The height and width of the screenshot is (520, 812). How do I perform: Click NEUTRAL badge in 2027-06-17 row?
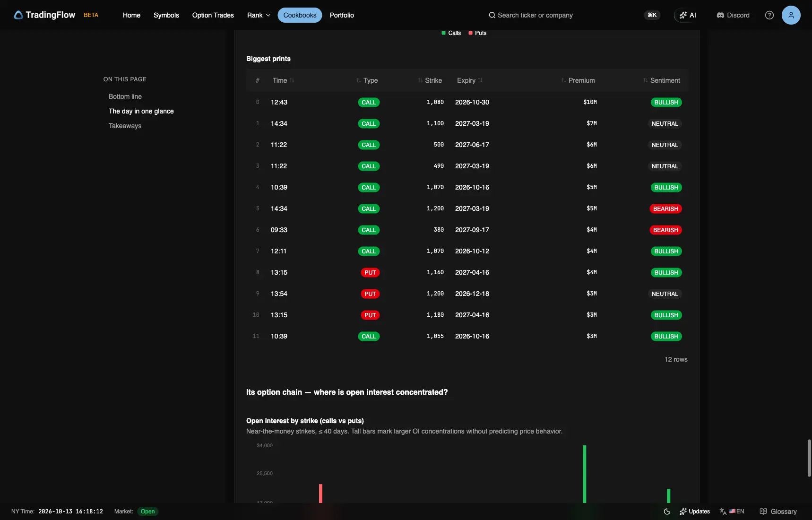click(x=665, y=145)
